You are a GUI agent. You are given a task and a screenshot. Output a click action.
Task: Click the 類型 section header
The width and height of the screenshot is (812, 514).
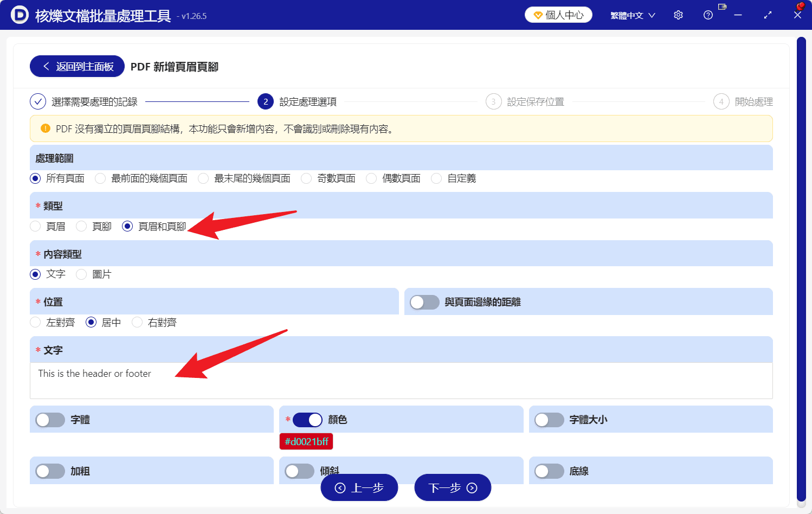pos(401,205)
